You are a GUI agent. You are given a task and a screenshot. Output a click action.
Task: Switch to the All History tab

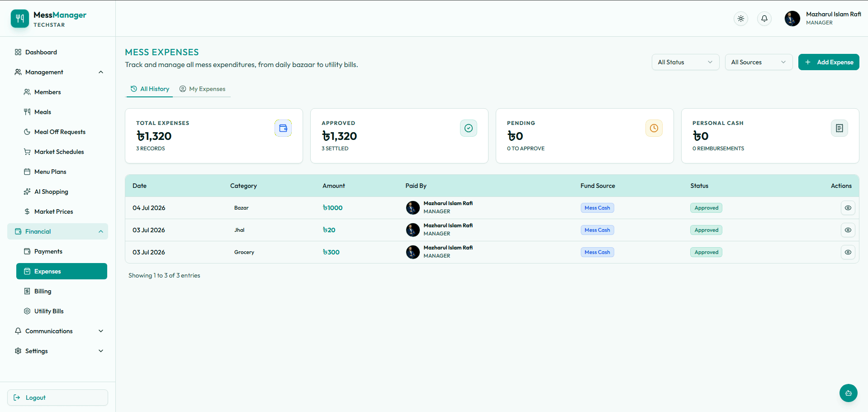coord(150,89)
